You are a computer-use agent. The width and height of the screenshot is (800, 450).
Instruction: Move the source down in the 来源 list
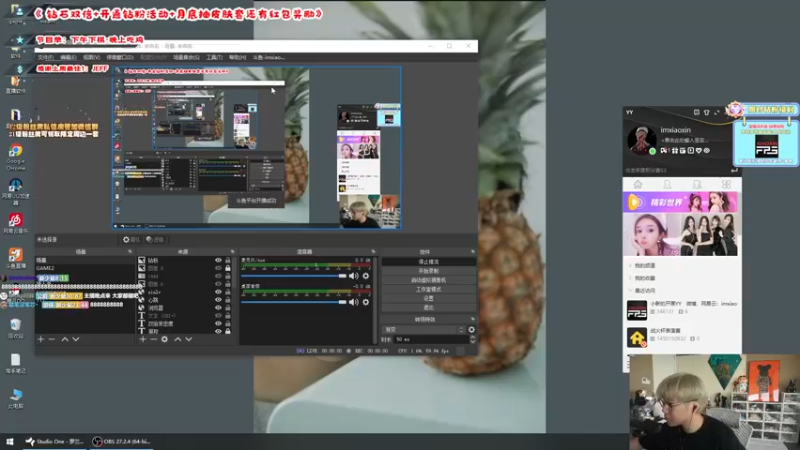[x=188, y=339]
